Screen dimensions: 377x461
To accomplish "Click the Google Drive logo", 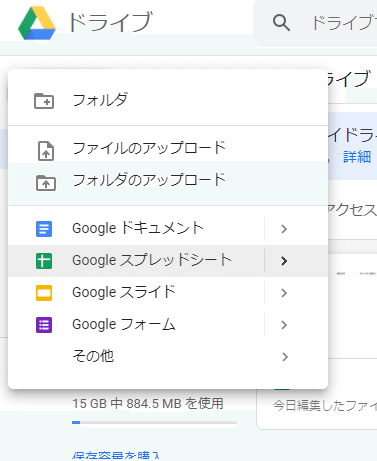I will coord(37,23).
